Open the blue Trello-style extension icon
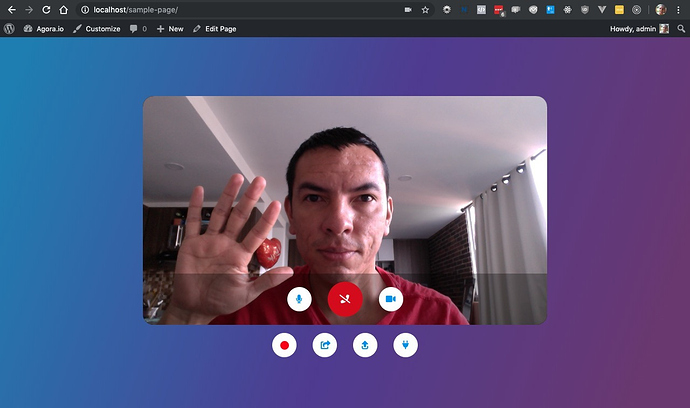This screenshot has height=408, width=690. point(551,10)
